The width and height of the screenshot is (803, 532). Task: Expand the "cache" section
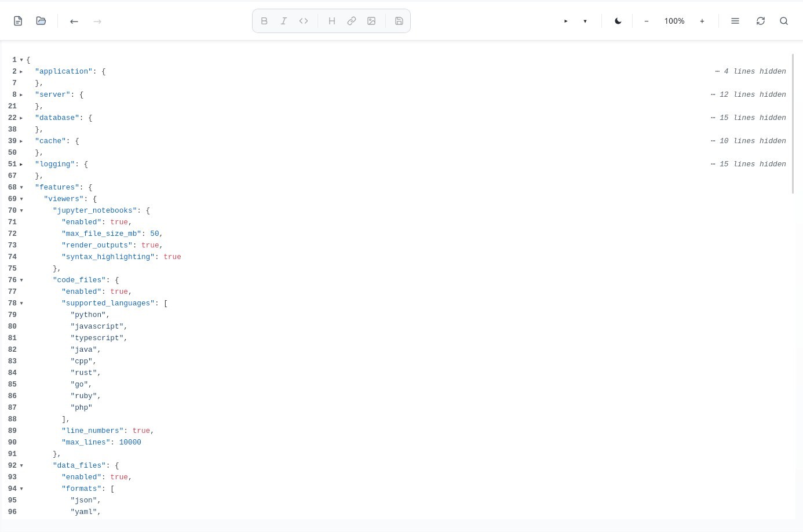[x=21, y=141]
